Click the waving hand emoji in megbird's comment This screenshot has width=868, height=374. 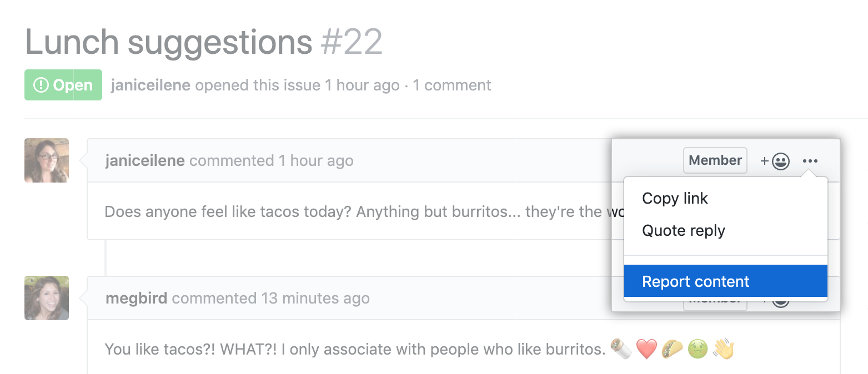pos(723,348)
